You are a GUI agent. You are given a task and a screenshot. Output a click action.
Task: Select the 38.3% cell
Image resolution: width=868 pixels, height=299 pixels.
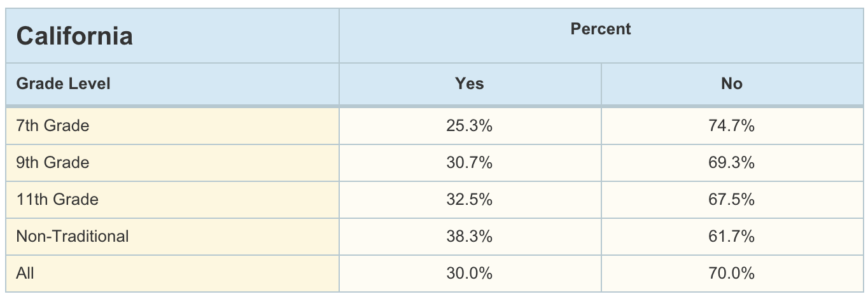pos(470,237)
